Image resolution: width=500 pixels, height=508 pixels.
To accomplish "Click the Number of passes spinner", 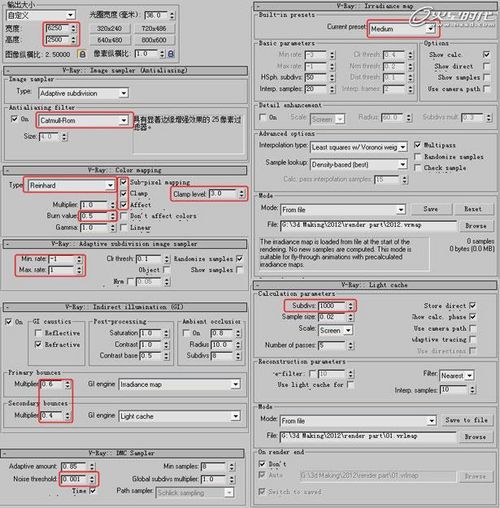I will pos(350,345).
